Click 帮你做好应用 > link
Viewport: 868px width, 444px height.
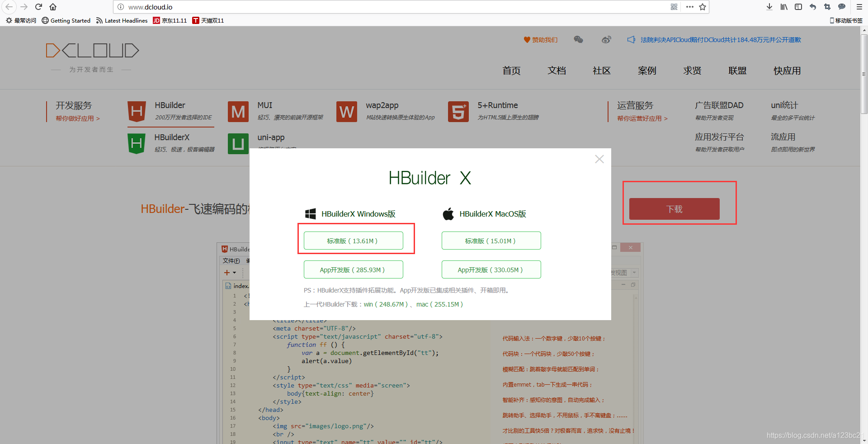(78, 118)
